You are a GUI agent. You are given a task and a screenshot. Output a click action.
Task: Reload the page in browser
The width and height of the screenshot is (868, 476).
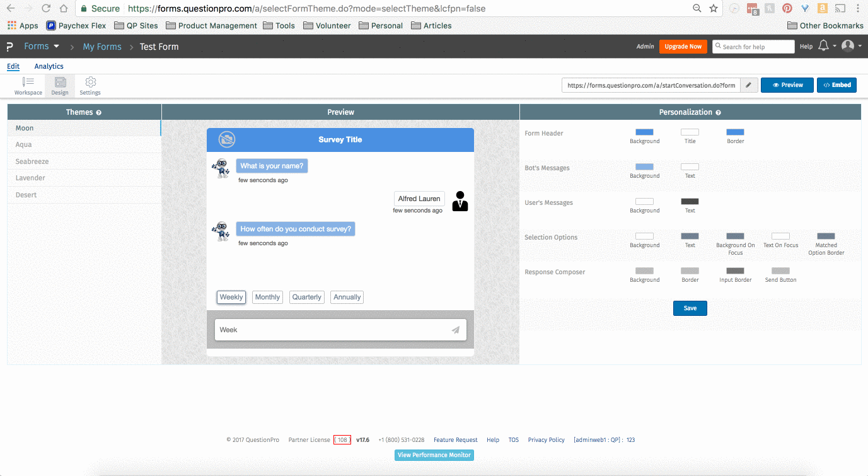tap(46, 9)
